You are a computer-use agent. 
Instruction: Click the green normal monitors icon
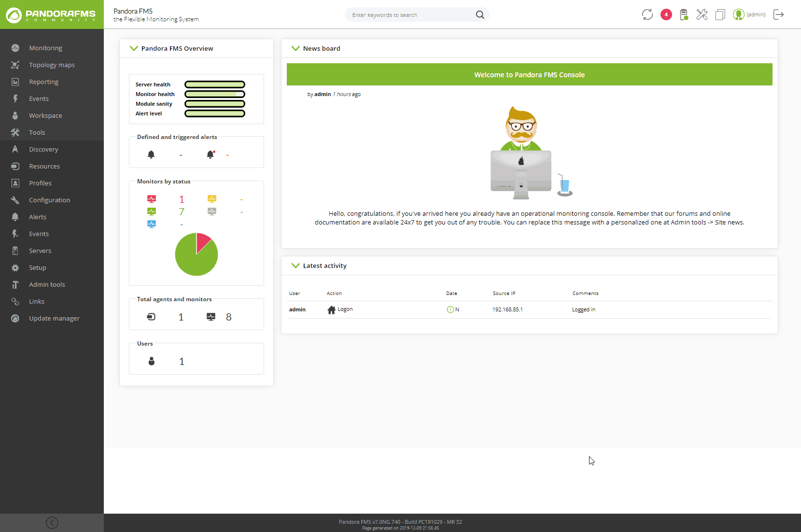point(152,211)
